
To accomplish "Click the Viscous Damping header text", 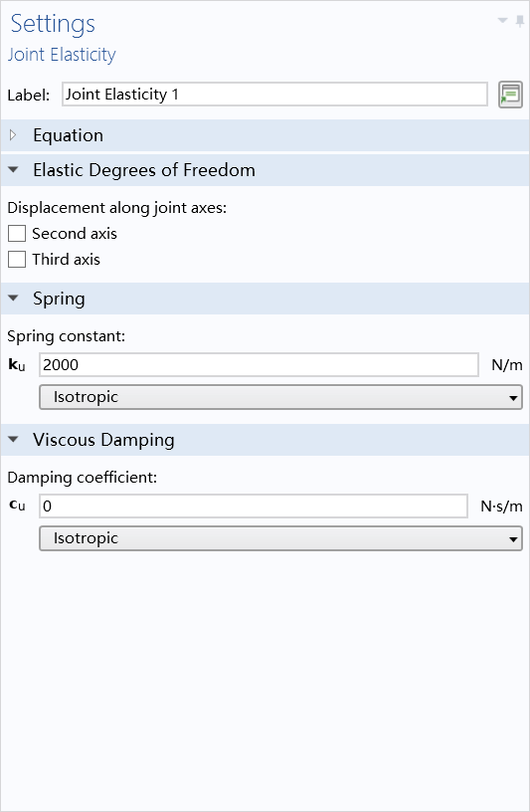I will (x=103, y=440).
